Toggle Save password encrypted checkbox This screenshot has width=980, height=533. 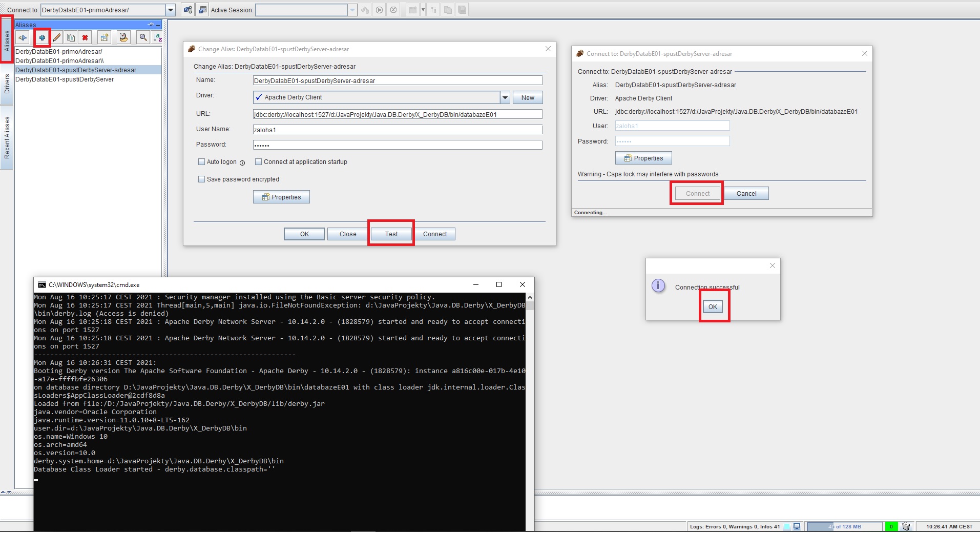(201, 179)
